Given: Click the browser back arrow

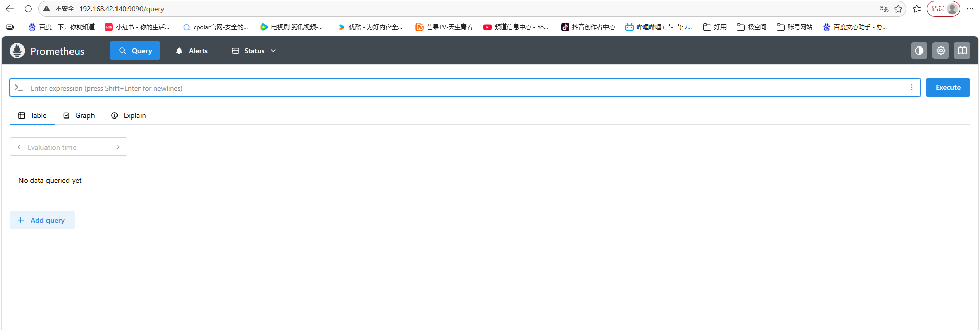Looking at the screenshot, I should (10, 9).
